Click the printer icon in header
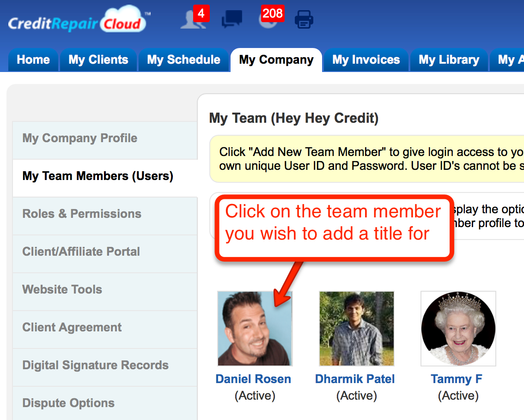This screenshot has width=524, height=420. click(x=304, y=19)
